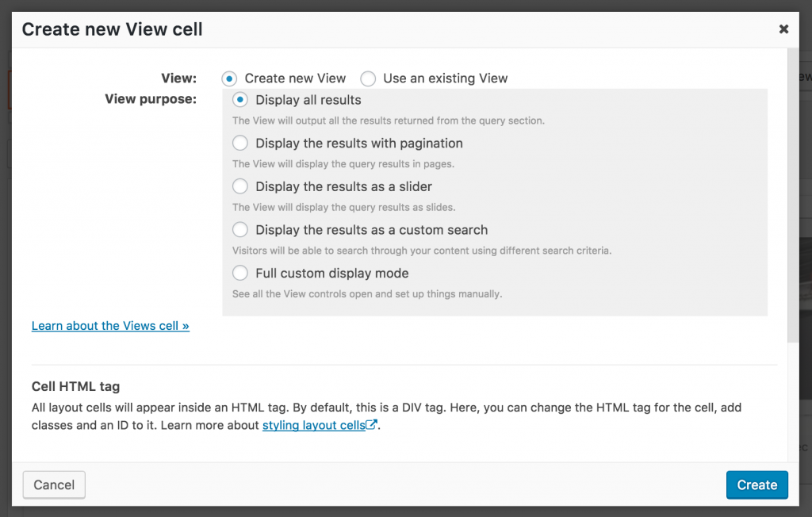Choose Display the results as a custom search

point(239,229)
